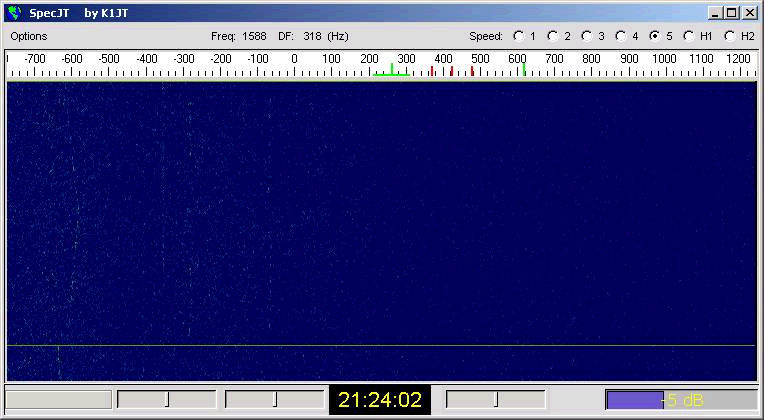Select Speed 5 radio button
This screenshot has width=764, height=420.
tap(655, 36)
